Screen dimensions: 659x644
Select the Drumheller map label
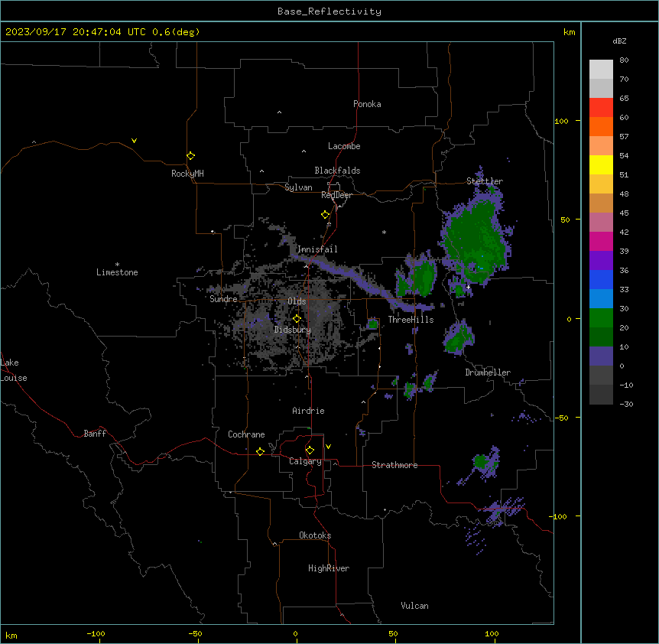(x=488, y=372)
